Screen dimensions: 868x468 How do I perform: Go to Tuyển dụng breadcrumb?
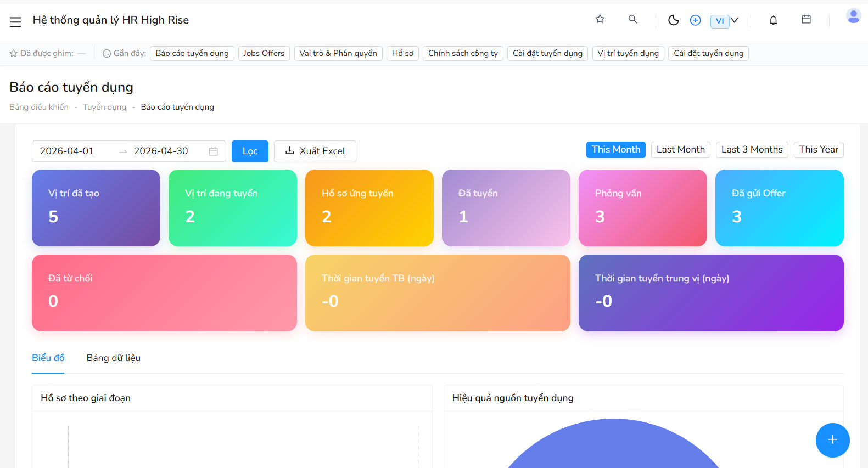point(105,107)
